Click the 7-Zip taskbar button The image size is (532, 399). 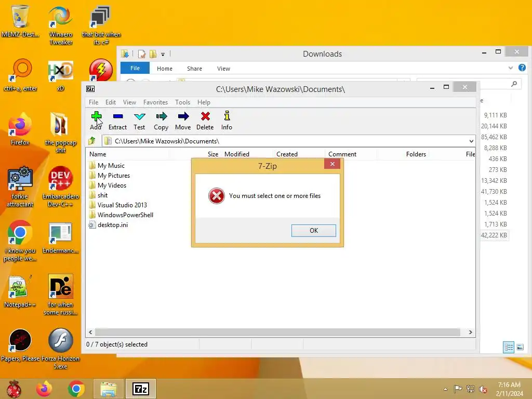click(140, 389)
